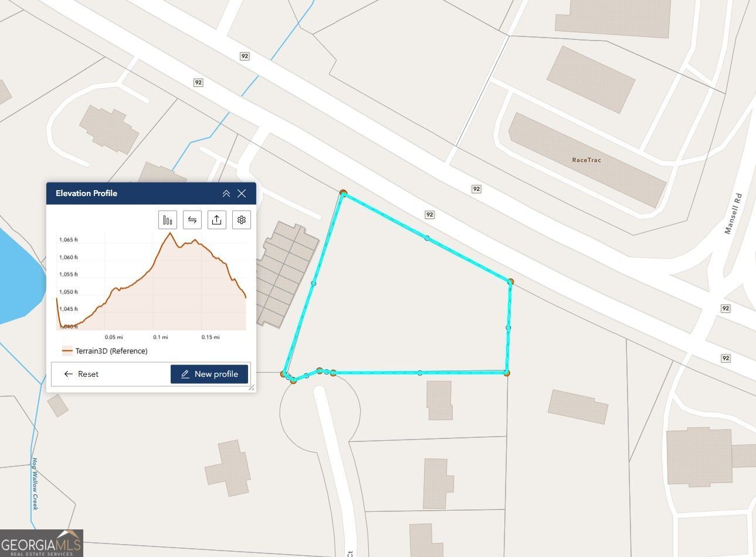This screenshot has width=756, height=557.
Task: Open elevation profile settings gear
Action: [x=242, y=220]
